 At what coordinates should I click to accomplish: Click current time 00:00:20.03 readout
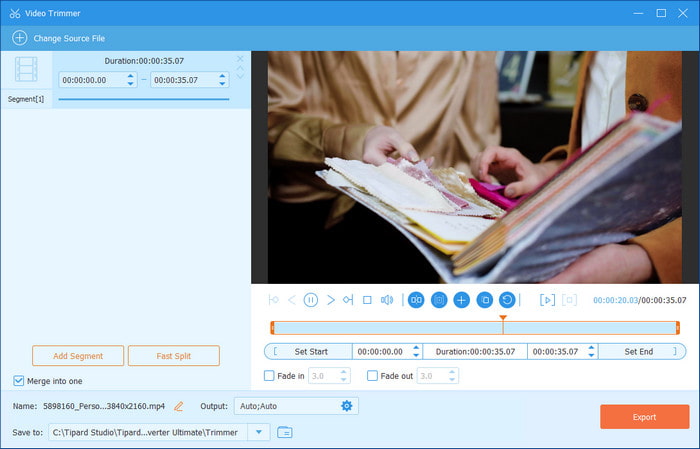tap(615, 300)
